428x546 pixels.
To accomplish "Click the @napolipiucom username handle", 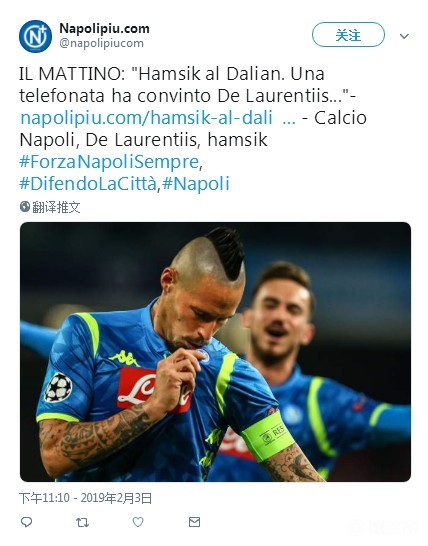I will (x=101, y=43).
